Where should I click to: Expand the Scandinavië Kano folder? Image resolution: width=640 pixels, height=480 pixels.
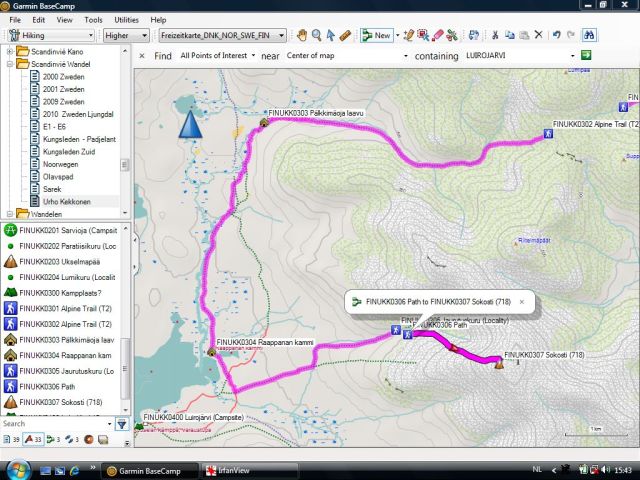[10, 51]
